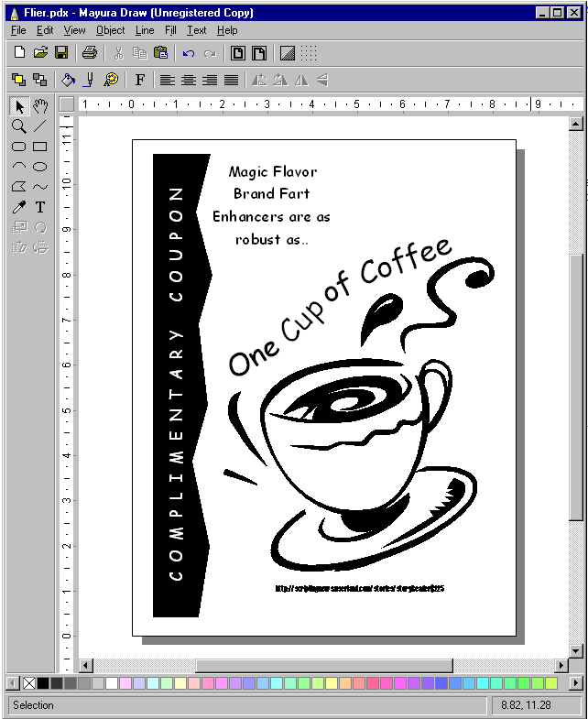The image size is (588, 719).
Task: Click the Undo button
Action: point(189,54)
